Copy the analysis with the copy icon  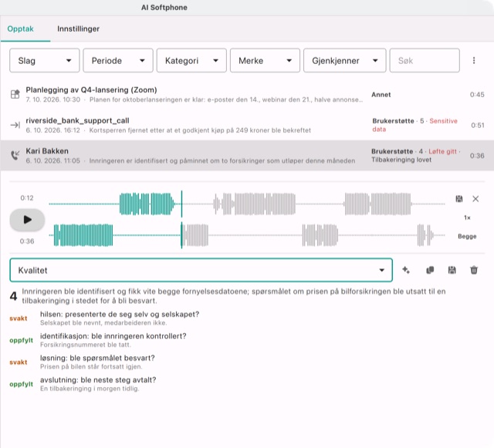point(430,270)
